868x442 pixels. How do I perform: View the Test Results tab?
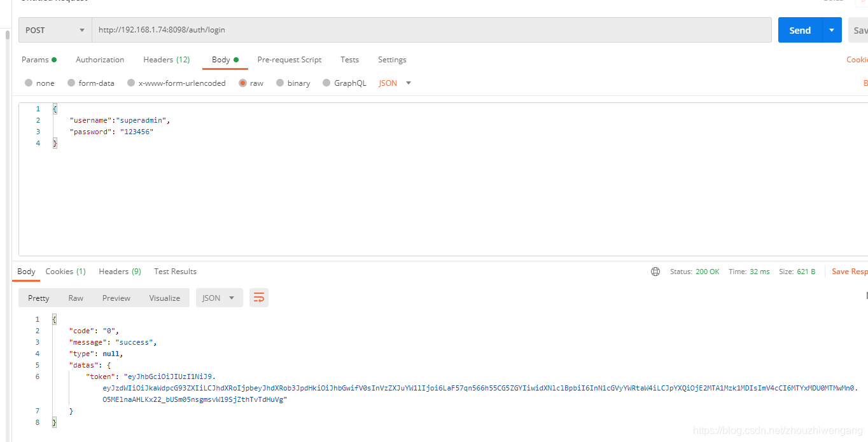tap(175, 272)
